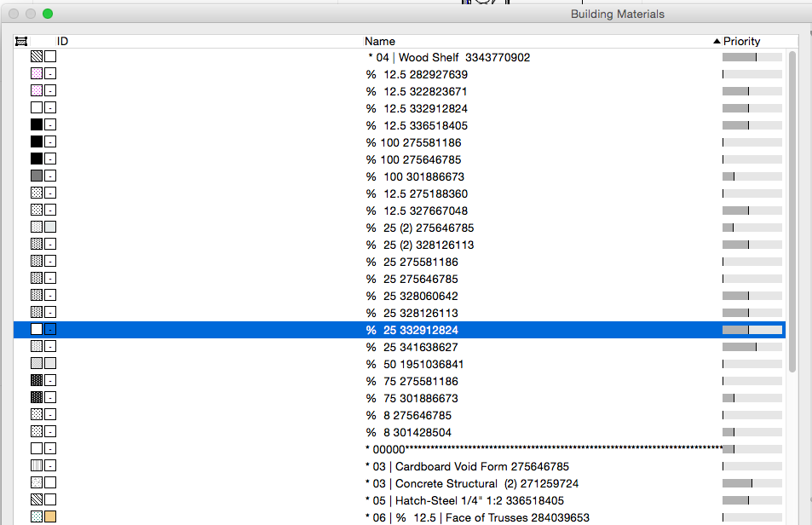Viewport: 812px width, 525px height.
Task: Select row '% 25 275646785'
Action: 400,279
